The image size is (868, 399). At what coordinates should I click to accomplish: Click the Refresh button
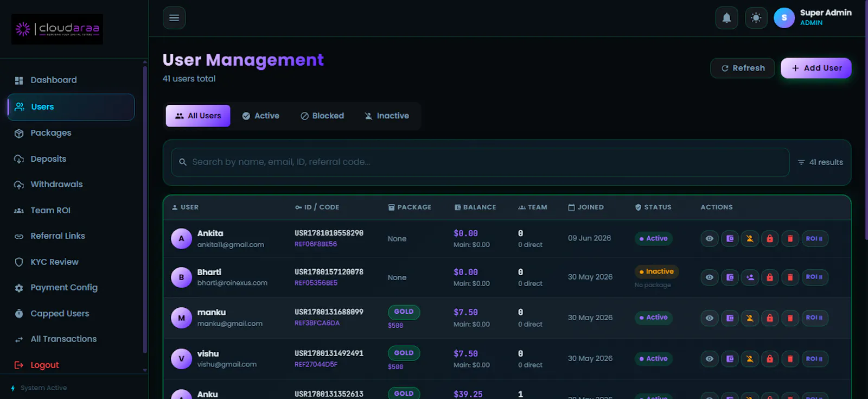tap(743, 68)
